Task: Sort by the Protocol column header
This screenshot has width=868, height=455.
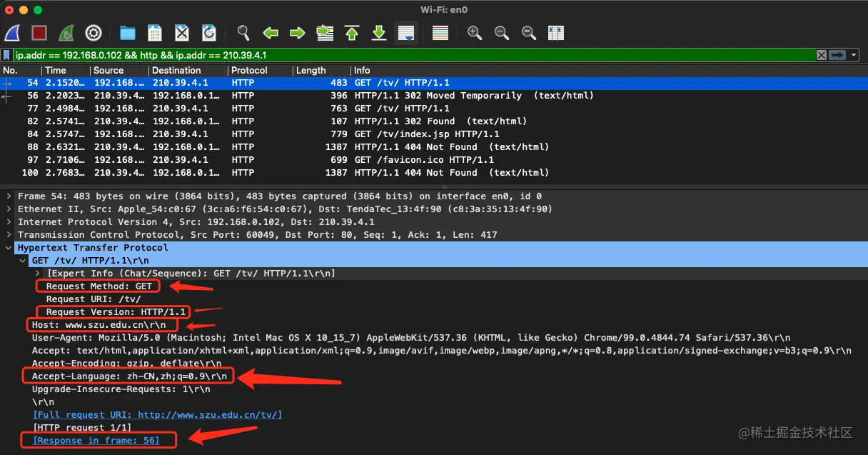Action: pos(261,70)
